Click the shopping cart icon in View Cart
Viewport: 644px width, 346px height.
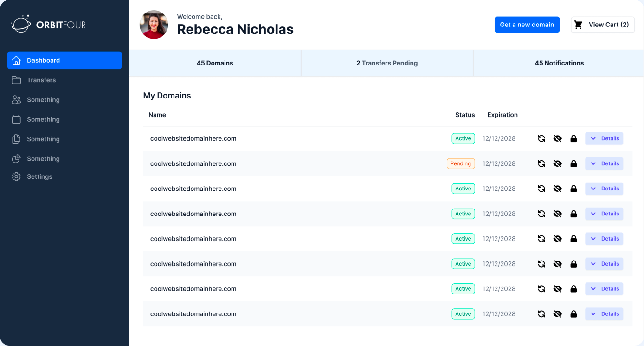tap(578, 24)
